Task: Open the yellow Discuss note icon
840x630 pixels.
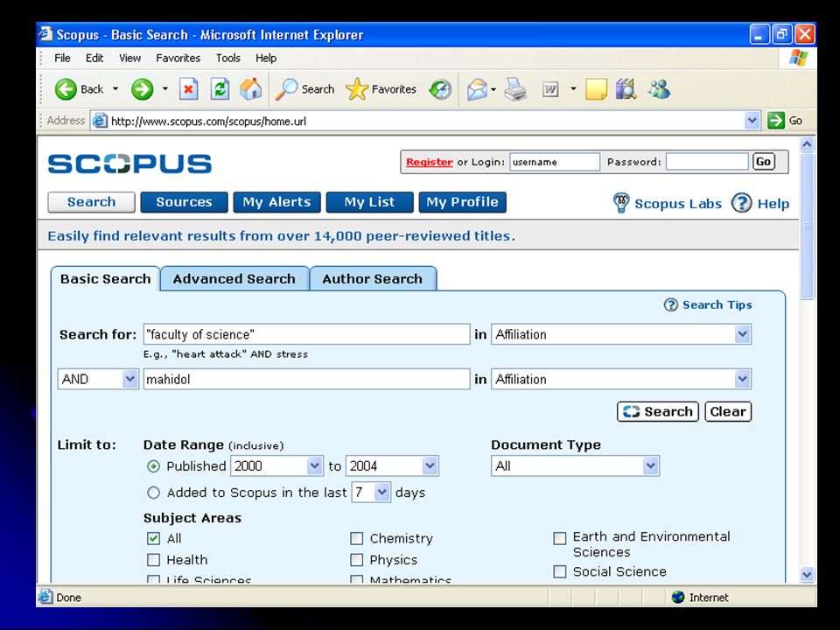Action: 596,89
